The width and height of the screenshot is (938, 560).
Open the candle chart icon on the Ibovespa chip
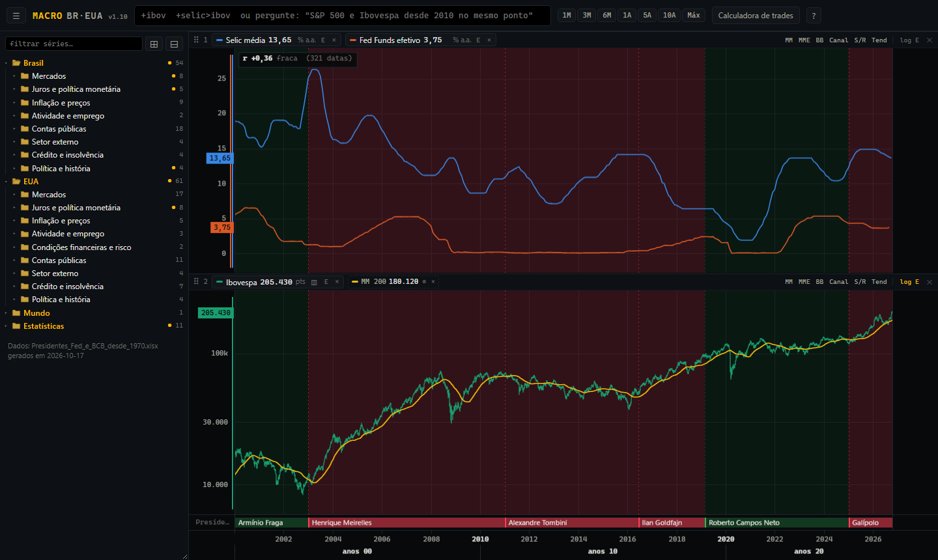coord(314,282)
